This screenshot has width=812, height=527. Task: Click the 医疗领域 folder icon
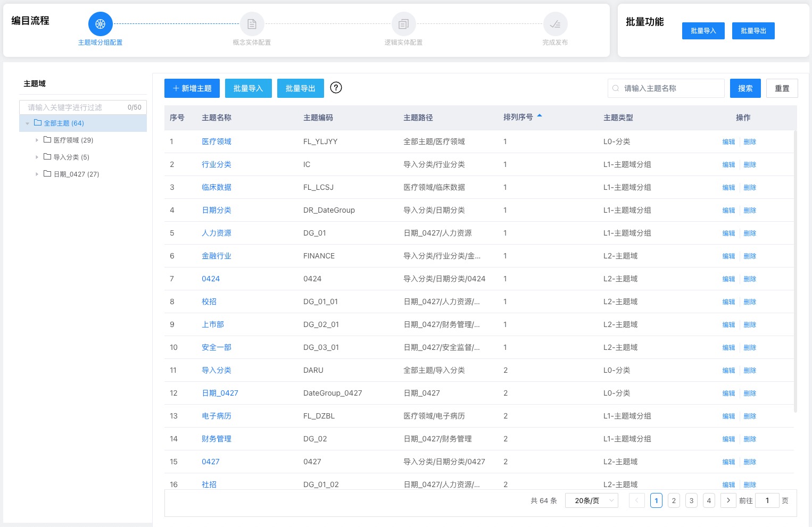click(x=46, y=140)
